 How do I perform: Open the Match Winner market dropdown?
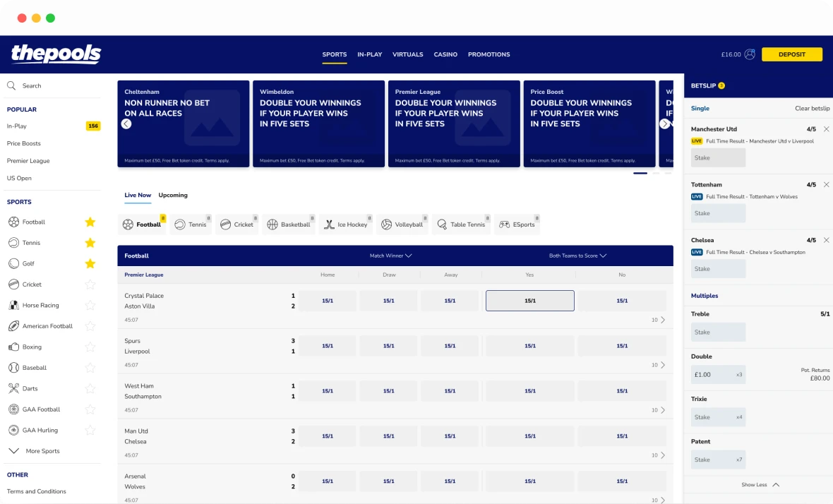click(390, 256)
